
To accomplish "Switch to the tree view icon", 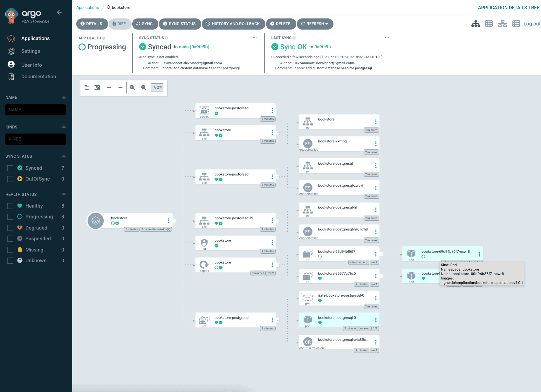I will click(x=476, y=24).
